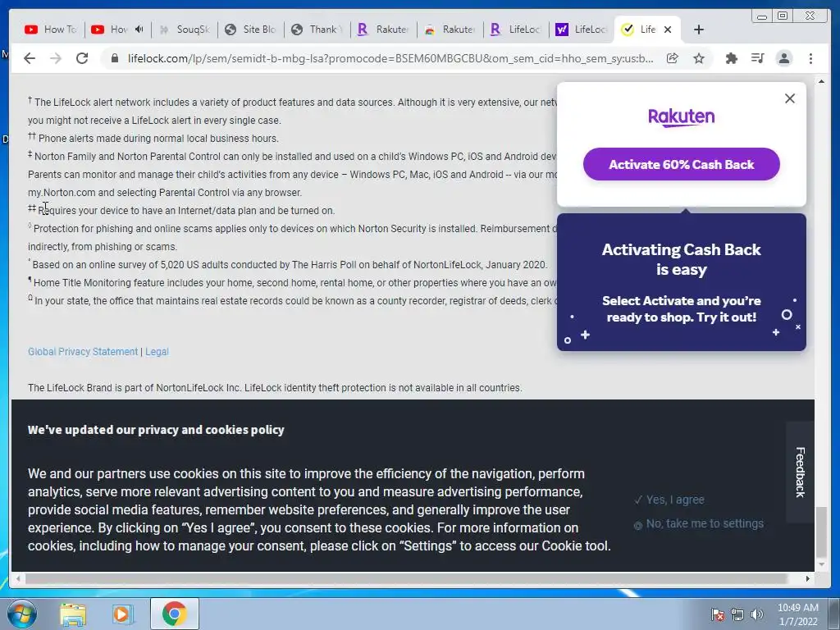Open the network tray icon
Viewport: 840px width, 630px height.
(x=737, y=614)
